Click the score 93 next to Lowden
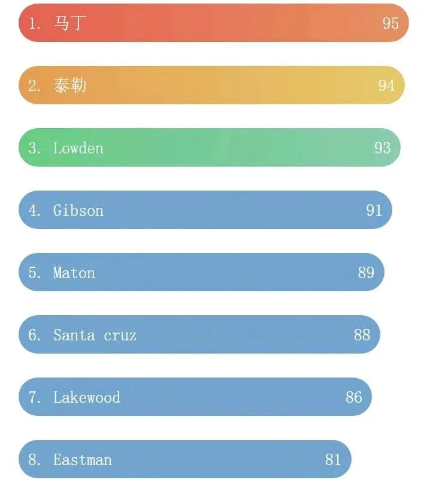This screenshot has width=448, height=489. point(383,148)
